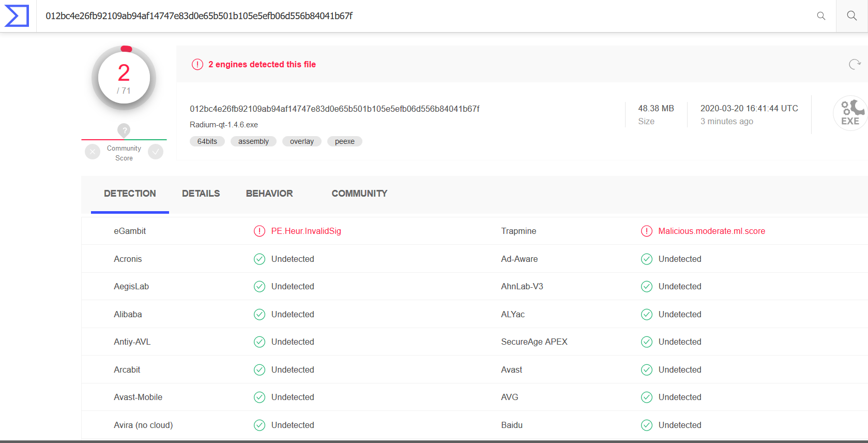Click the alert icon beside 2 engines detected
The width and height of the screenshot is (868, 443).
coord(197,64)
